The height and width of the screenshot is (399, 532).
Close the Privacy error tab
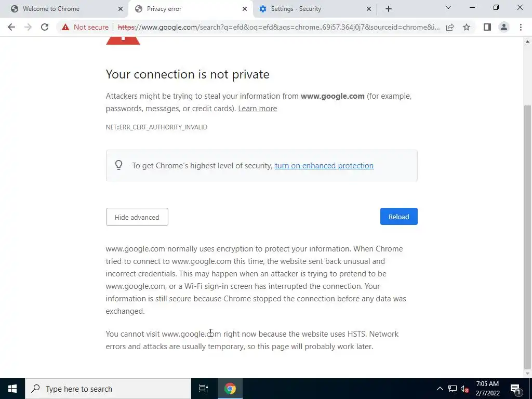point(245,9)
